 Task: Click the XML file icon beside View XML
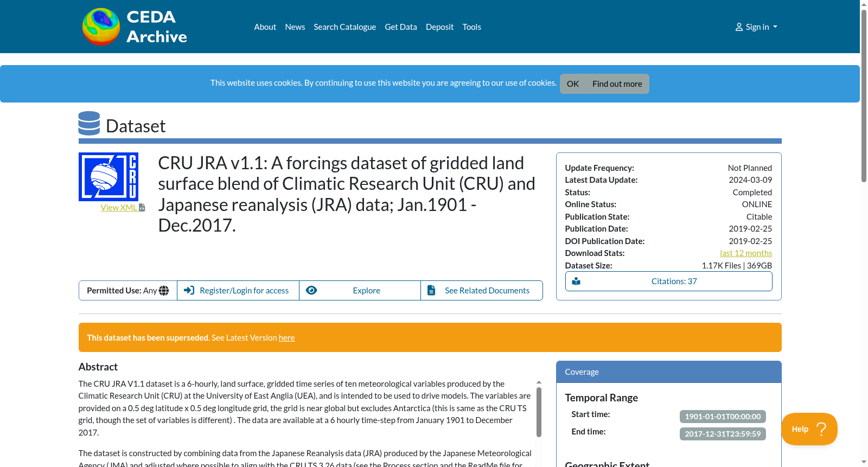click(x=142, y=208)
